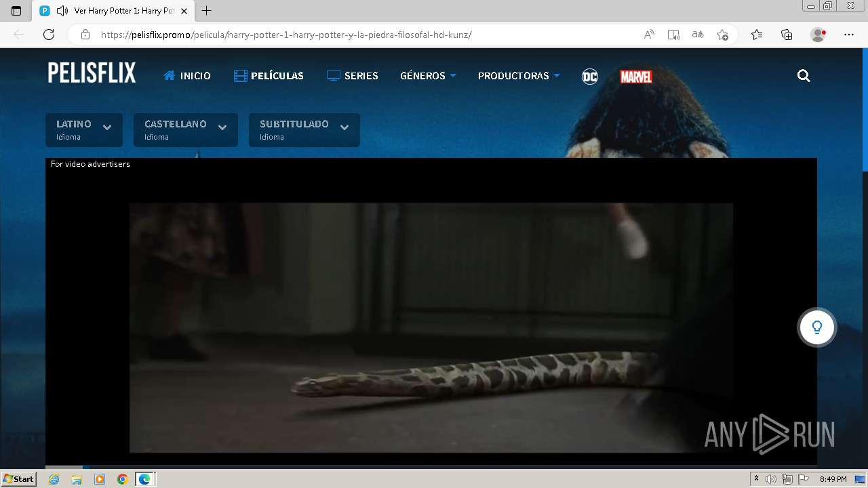
Task: Click the 'For video advertisers' link
Action: pyautogui.click(x=90, y=164)
